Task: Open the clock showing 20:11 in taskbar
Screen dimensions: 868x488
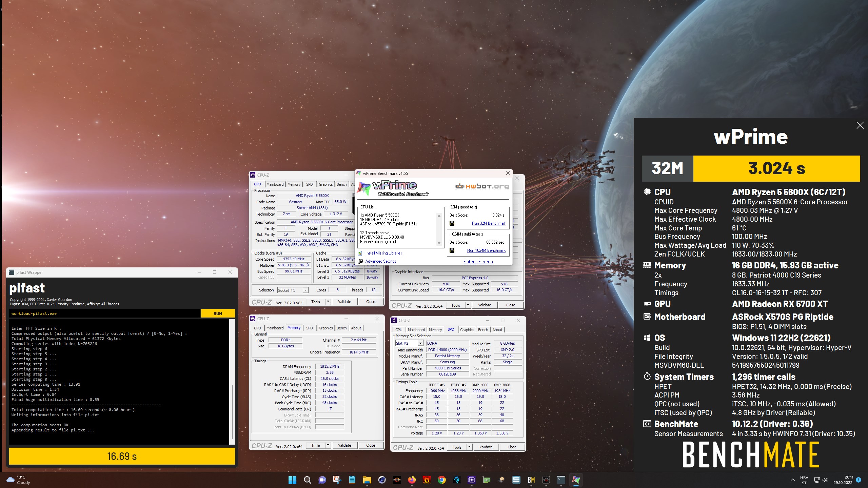Action: 843,480
